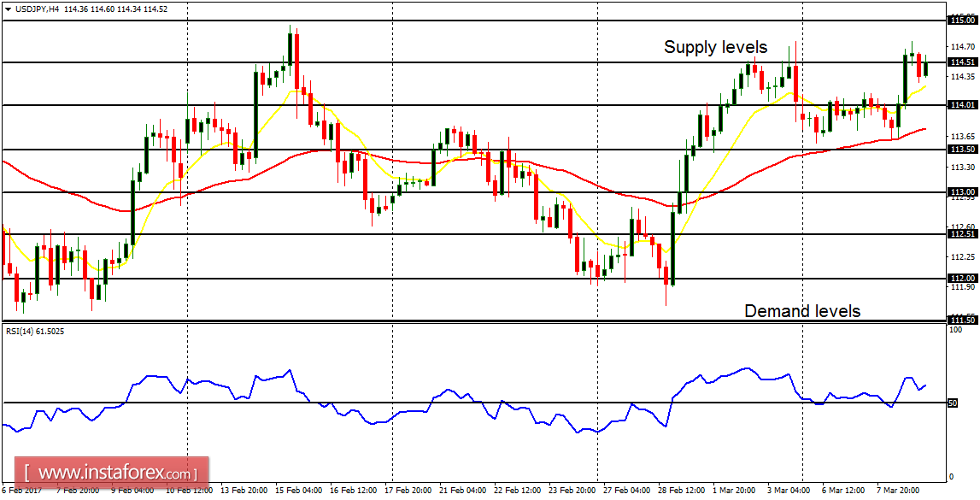Click the 112.51 price level marker

tap(965, 232)
